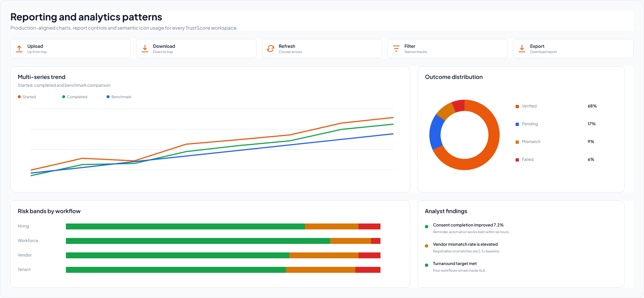Click the 'Multi-series trend' heading
This screenshot has height=298, width=644.
pyautogui.click(x=41, y=77)
